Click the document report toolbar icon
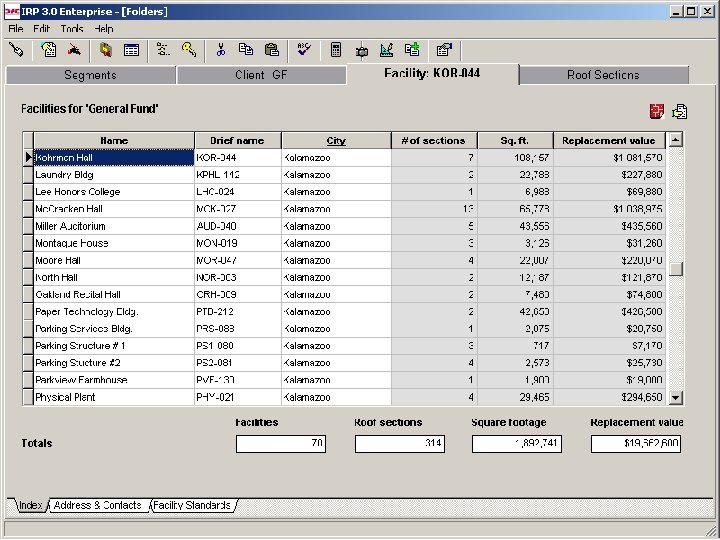720x540 pixels. (x=48, y=50)
